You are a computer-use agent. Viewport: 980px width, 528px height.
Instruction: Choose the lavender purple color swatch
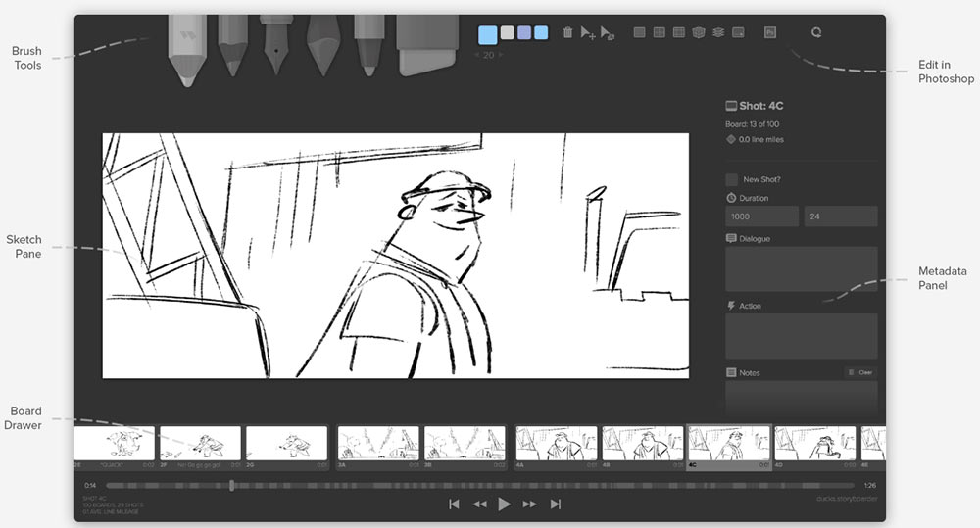(x=524, y=33)
